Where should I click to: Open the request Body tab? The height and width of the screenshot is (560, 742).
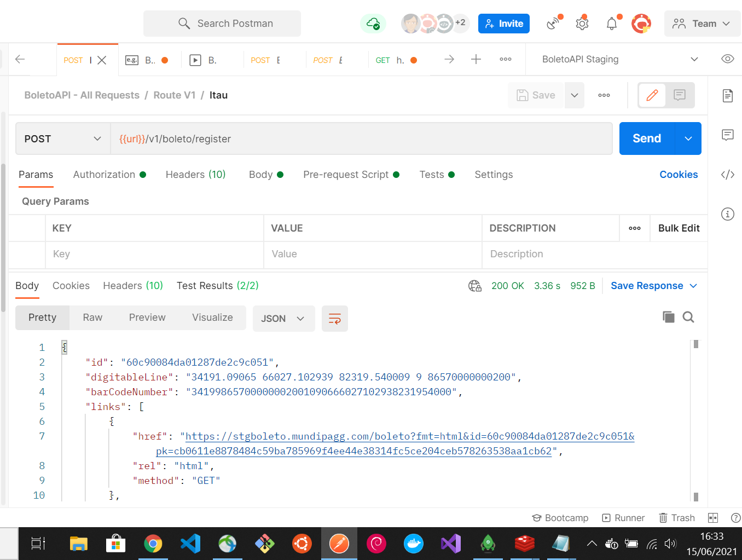click(x=266, y=175)
